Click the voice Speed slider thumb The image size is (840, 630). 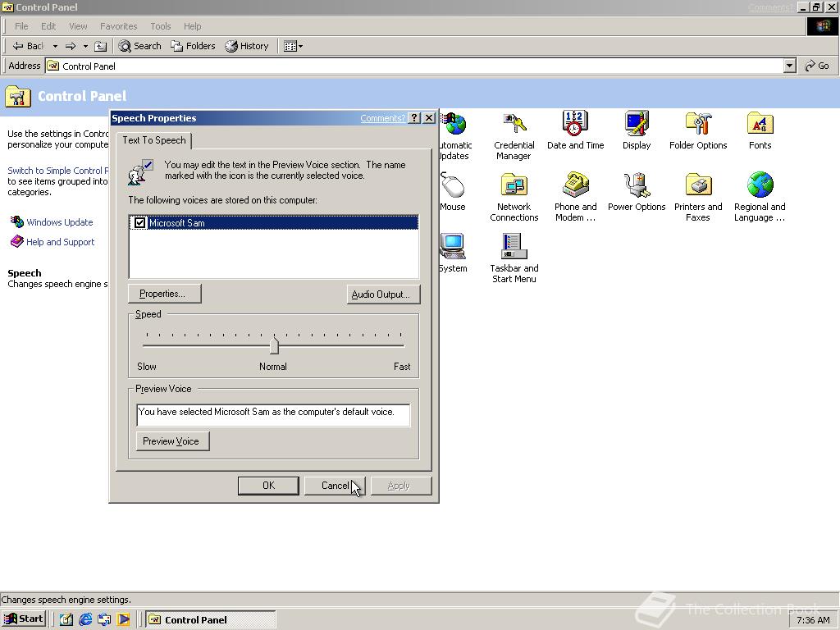[274, 345]
